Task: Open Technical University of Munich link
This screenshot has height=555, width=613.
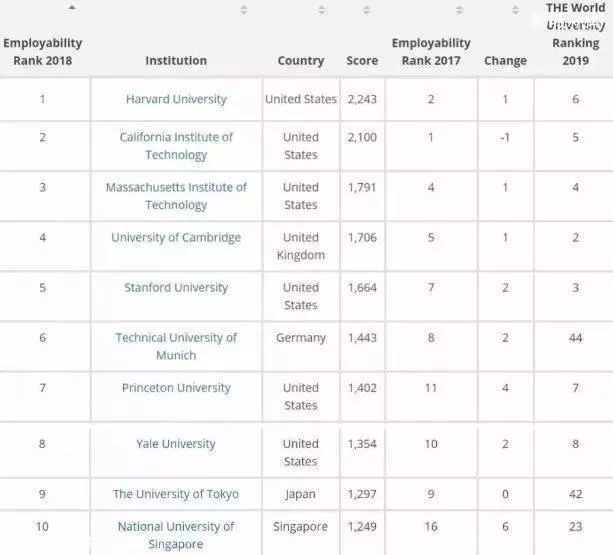Action: pyautogui.click(x=176, y=346)
